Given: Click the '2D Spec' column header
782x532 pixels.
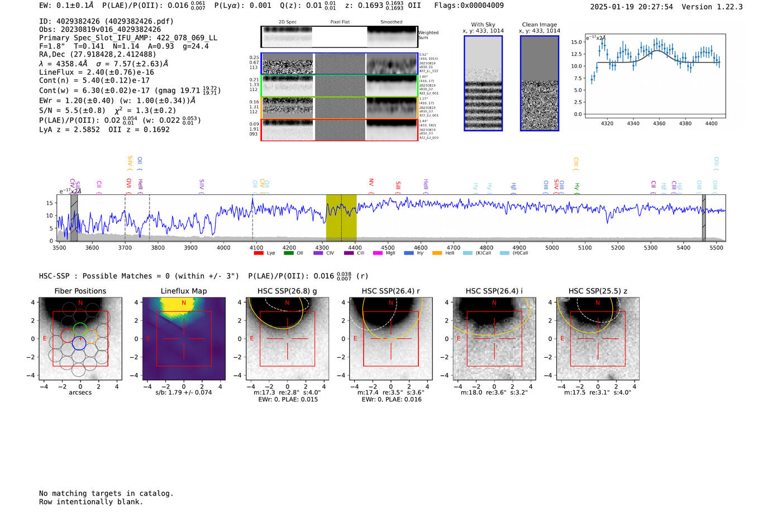Looking at the screenshot, I should pyautogui.click(x=288, y=22).
